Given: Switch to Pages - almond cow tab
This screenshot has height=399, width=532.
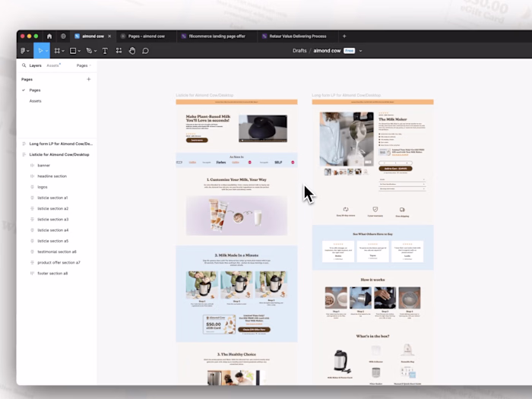Looking at the screenshot, I should click(146, 36).
